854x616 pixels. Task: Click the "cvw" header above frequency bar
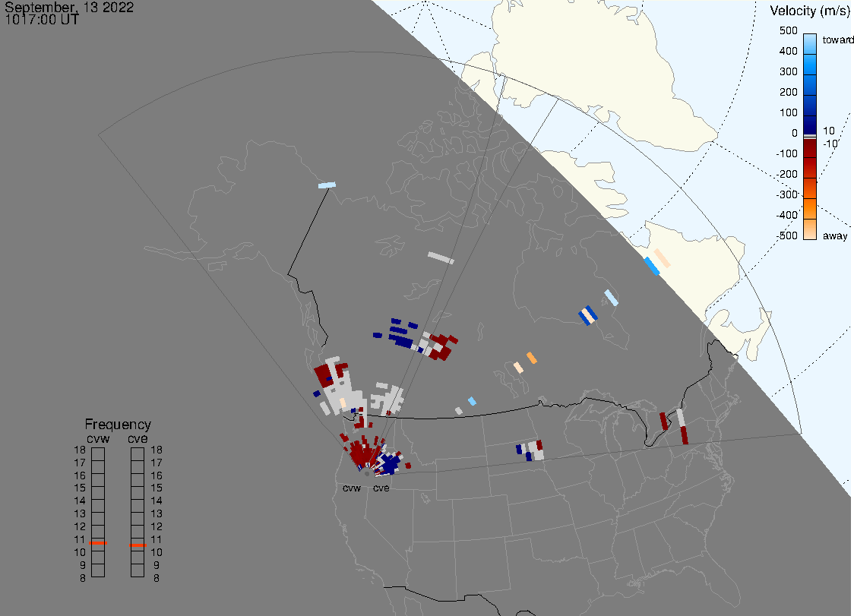[x=98, y=439]
